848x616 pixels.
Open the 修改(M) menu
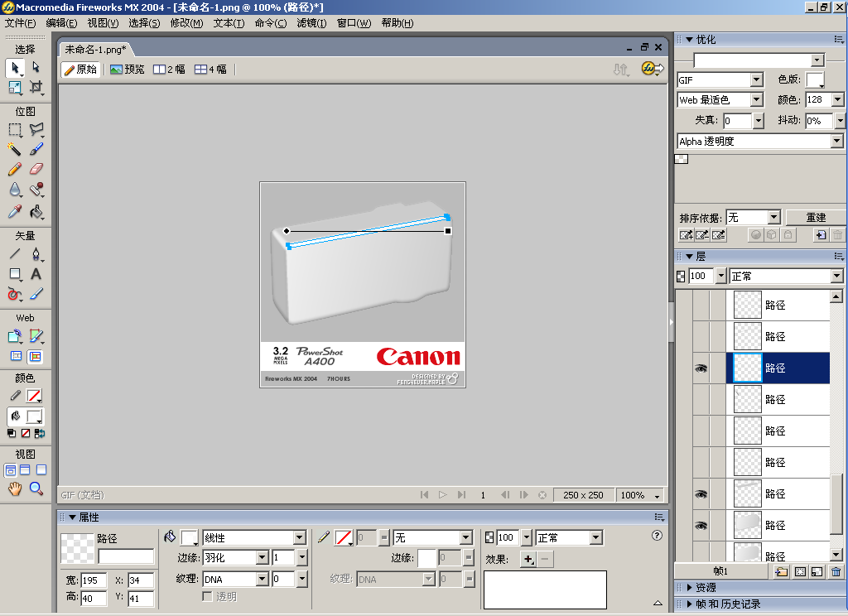[x=186, y=23]
